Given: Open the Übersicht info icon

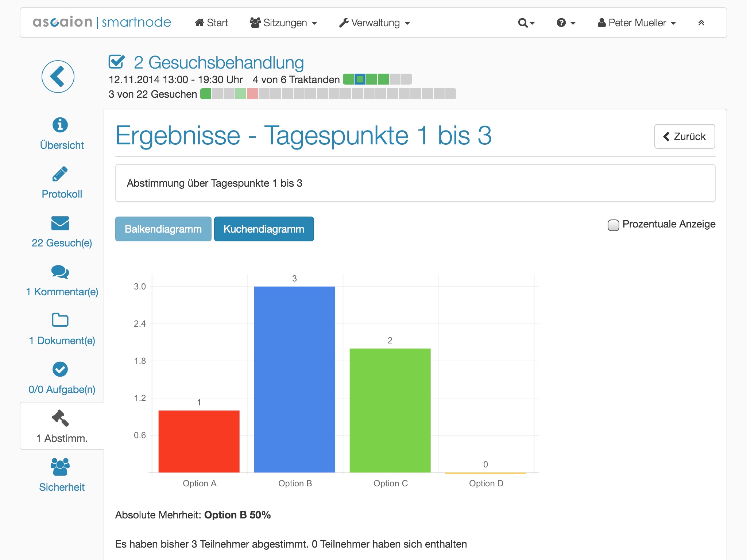Looking at the screenshot, I should click(60, 125).
